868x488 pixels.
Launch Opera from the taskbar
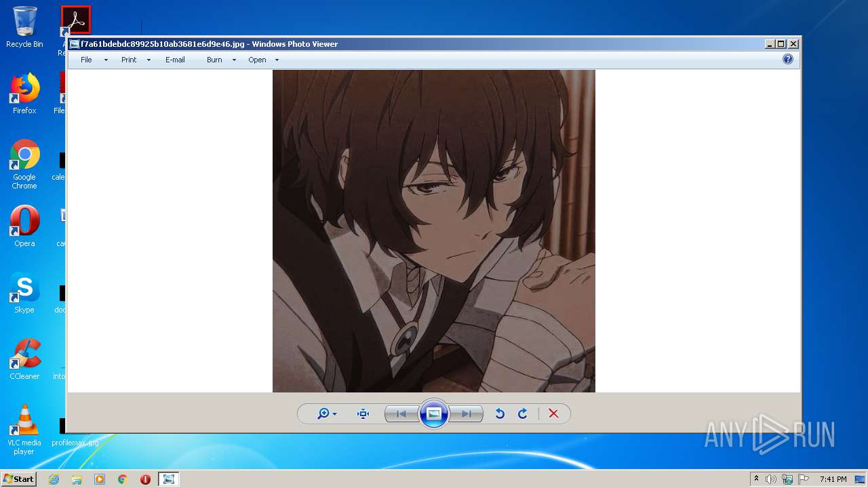coord(145,479)
